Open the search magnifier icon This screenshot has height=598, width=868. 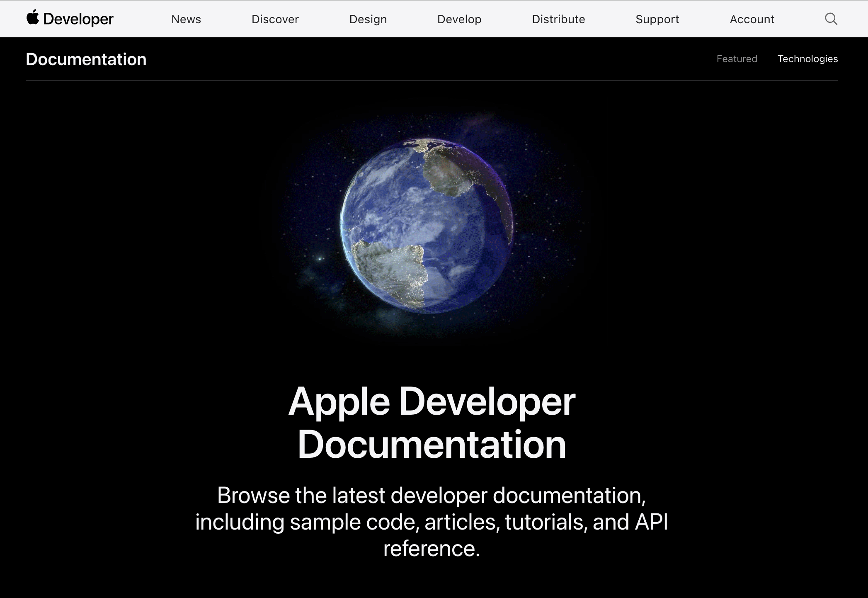[x=831, y=19]
